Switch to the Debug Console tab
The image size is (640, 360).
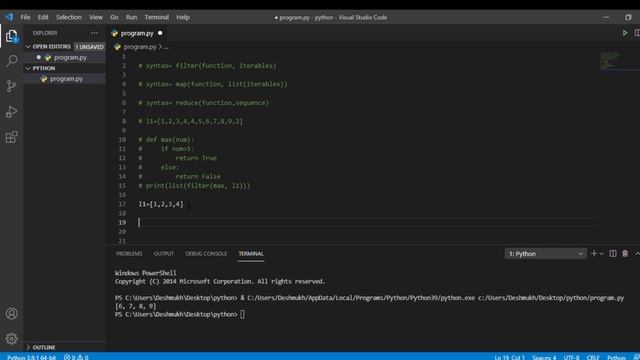206,254
